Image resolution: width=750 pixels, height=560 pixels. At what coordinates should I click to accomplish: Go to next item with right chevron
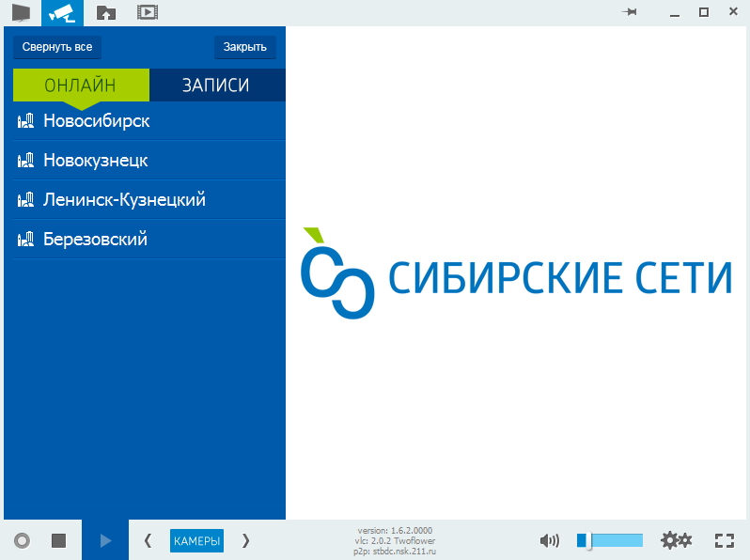[245, 541]
